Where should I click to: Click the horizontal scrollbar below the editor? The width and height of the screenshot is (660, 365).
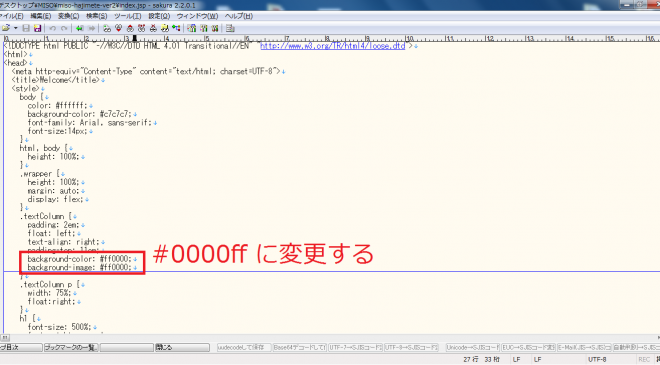(x=330, y=337)
